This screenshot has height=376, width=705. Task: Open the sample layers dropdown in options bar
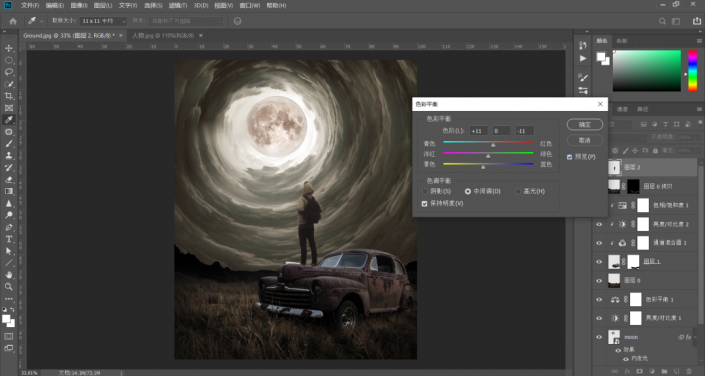[x=186, y=21]
